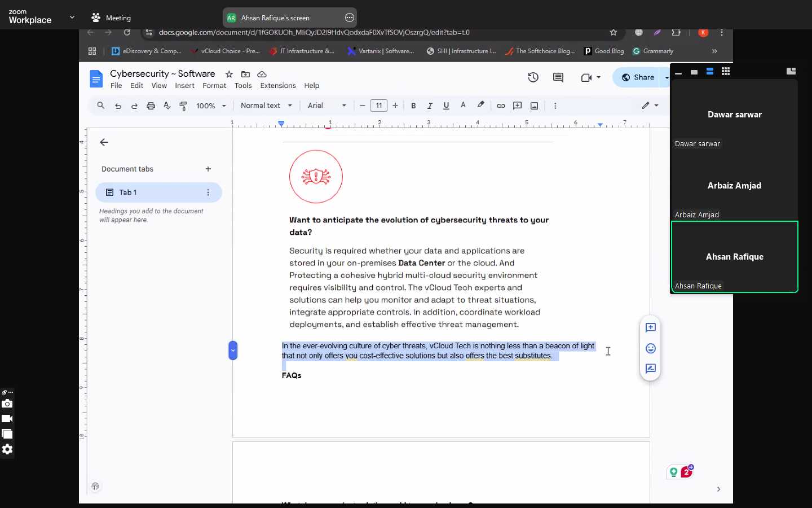Show more bookmarks chevron

(x=715, y=51)
